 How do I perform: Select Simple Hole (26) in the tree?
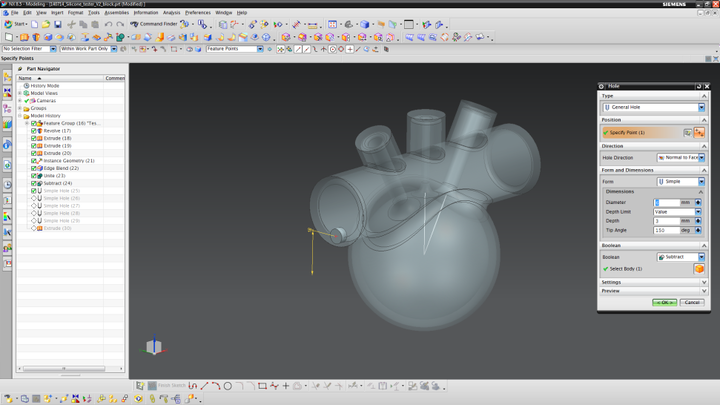click(x=62, y=198)
